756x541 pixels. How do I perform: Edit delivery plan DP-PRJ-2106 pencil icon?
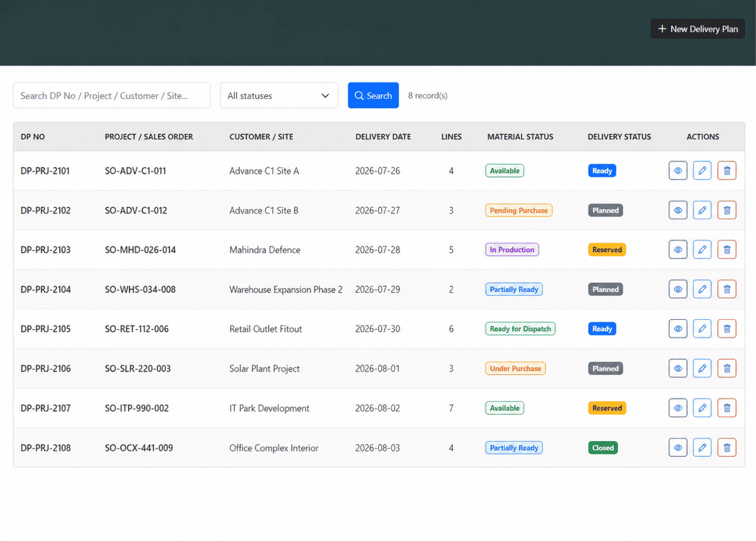(x=702, y=368)
